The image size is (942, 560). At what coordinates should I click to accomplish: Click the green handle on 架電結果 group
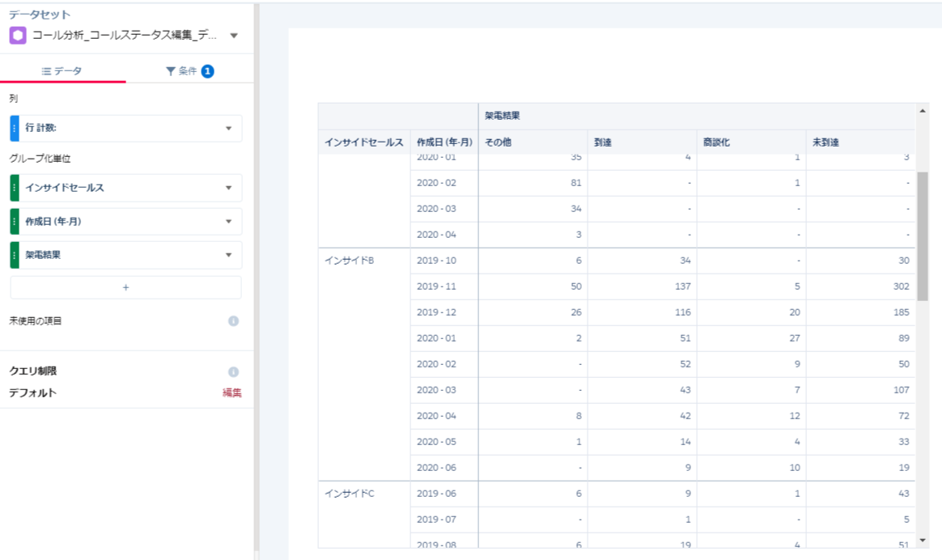point(15,254)
